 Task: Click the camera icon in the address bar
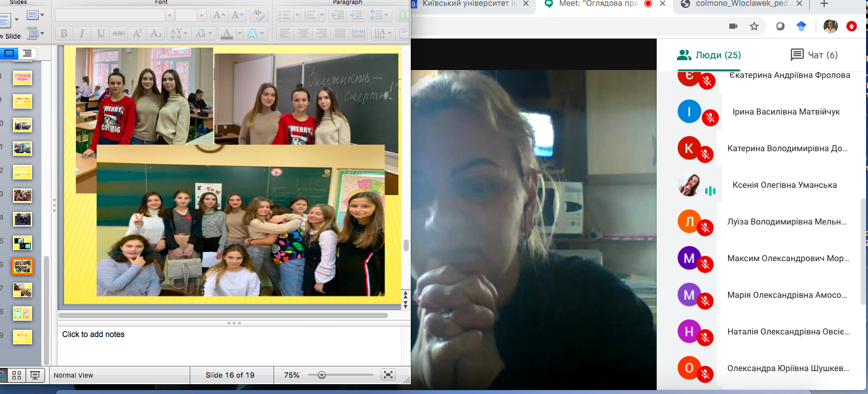733,26
